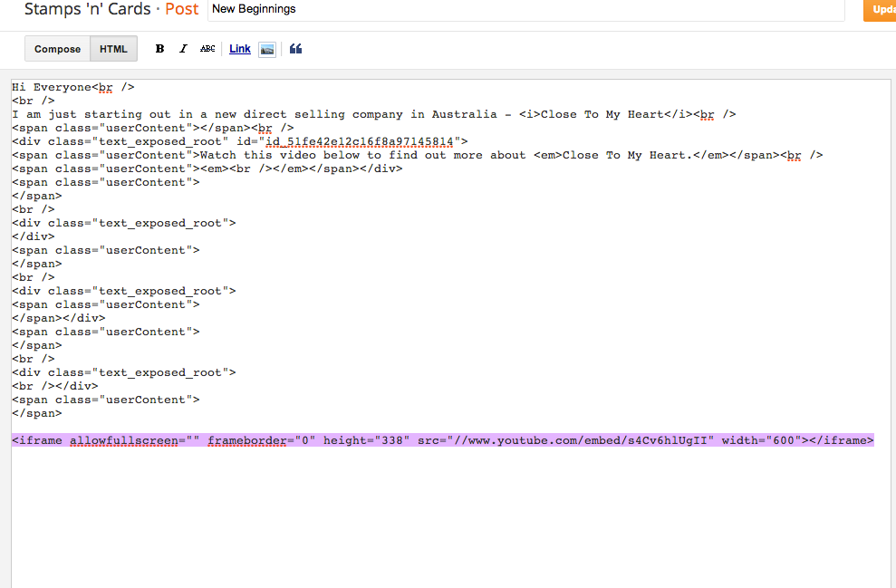This screenshot has height=588, width=896.
Task: Click empty editor area below the iframe code
Action: [x=450, y=515]
